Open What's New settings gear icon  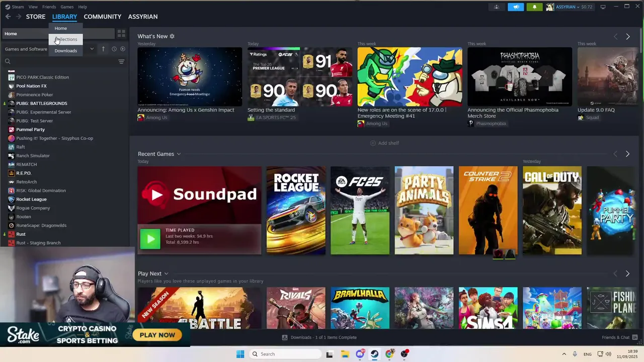pos(172,36)
